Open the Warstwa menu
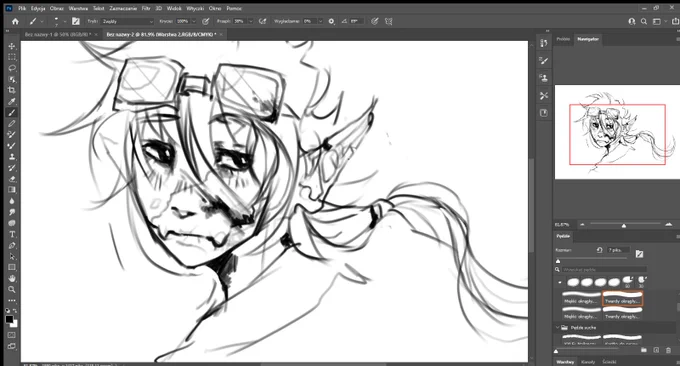This screenshot has width=680, height=366. [78, 8]
